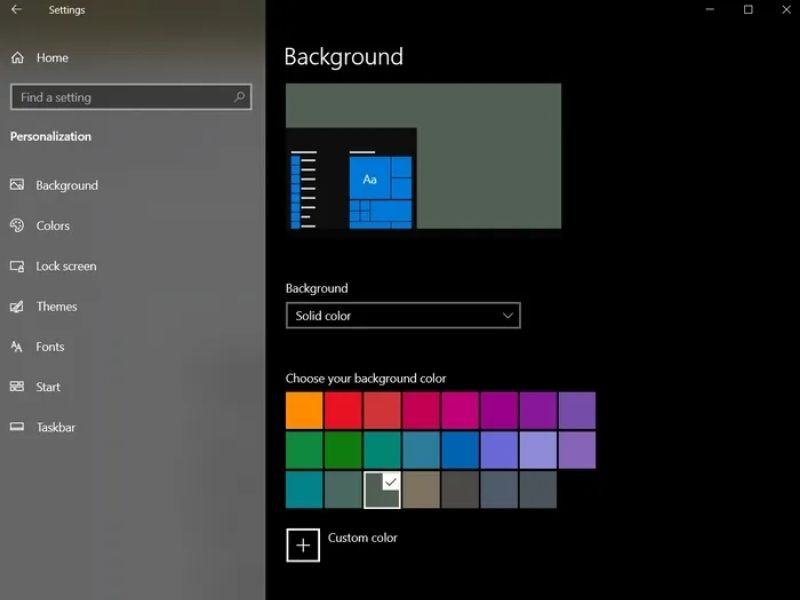
Task: Pick the gray-green second swatch in third row
Action: 343,490
